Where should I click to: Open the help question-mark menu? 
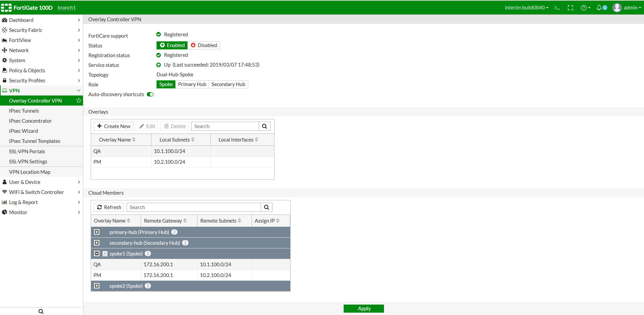pyautogui.click(x=586, y=8)
